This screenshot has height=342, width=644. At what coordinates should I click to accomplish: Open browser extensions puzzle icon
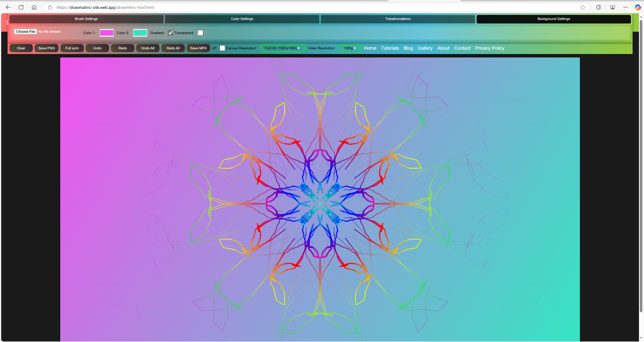pyautogui.click(x=598, y=7)
